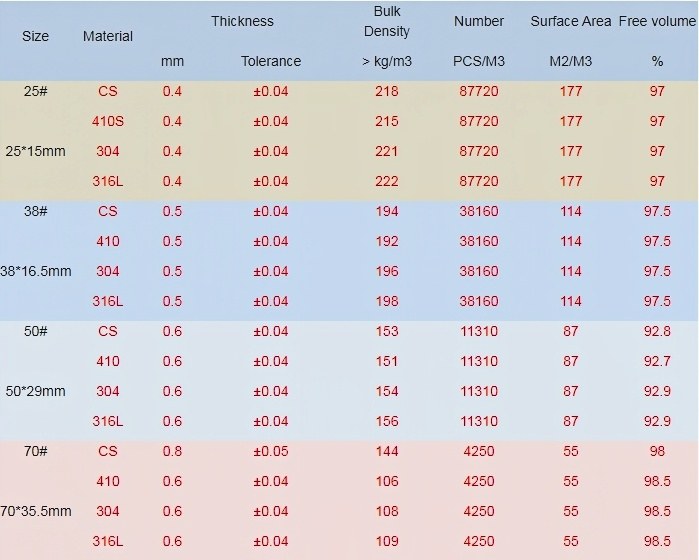Click the Free volume column header

point(657,21)
